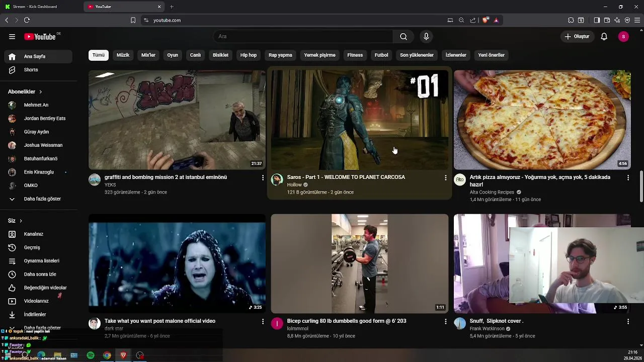Open Güray Aydın subscription channel

[x=38, y=132]
